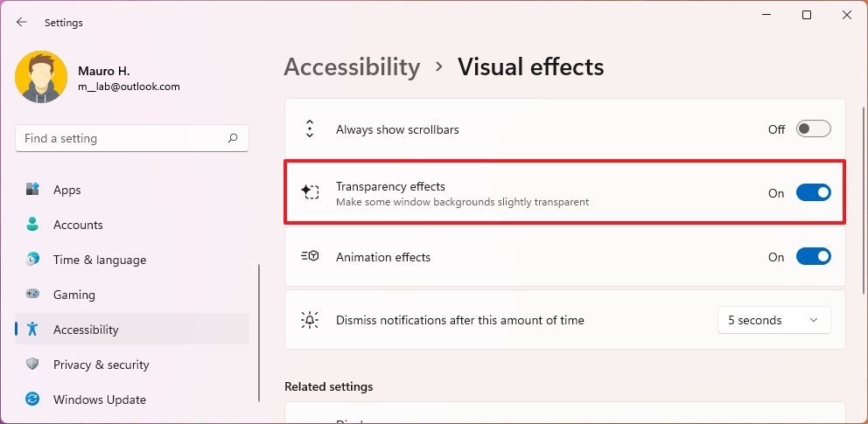This screenshot has width=868, height=424.
Task: Maximize the Settings window
Action: [807, 16]
